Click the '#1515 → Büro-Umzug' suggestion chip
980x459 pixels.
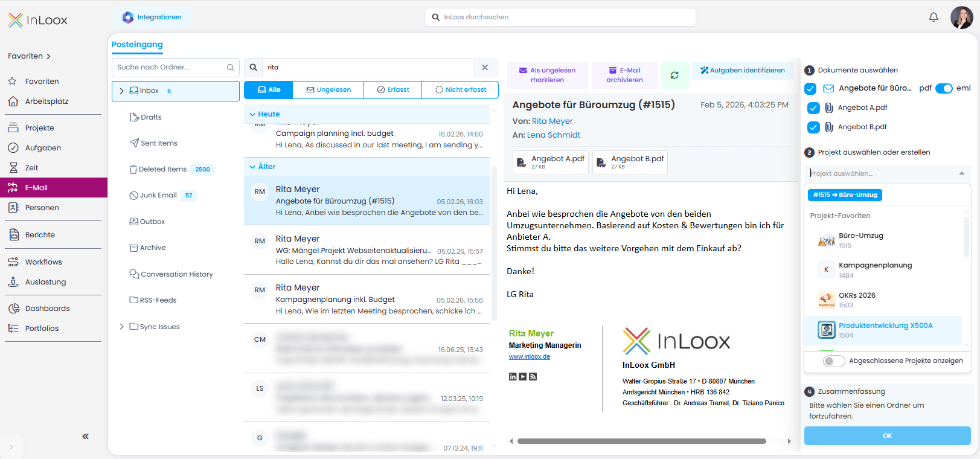pyautogui.click(x=845, y=195)
